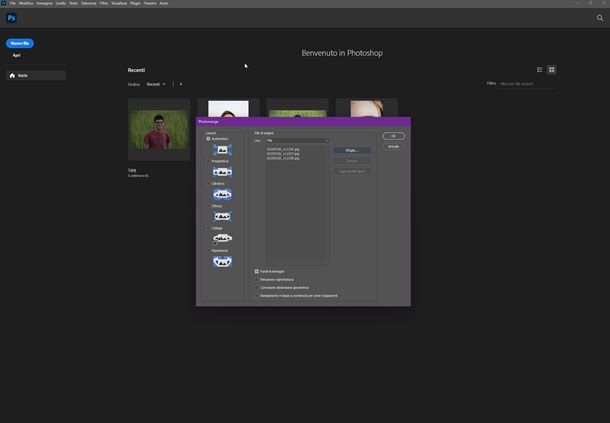The width and height of the screenshot is (610, 423).
Task: Click the Cilindrico layout preview icon
Action: pos(222,194)
